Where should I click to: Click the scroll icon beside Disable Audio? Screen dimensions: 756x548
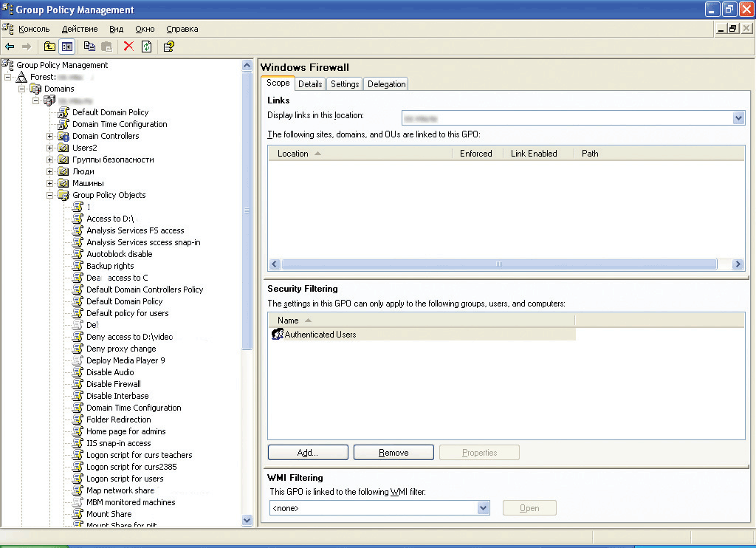(x=78, y=372)
